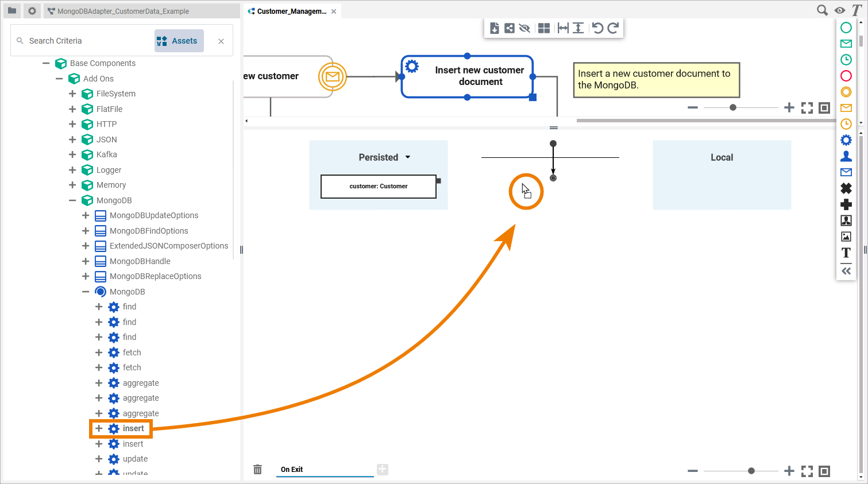This screenshot has width=868, height=484.
Task: Choose the green timer start event element
Action: pos(846,60)
